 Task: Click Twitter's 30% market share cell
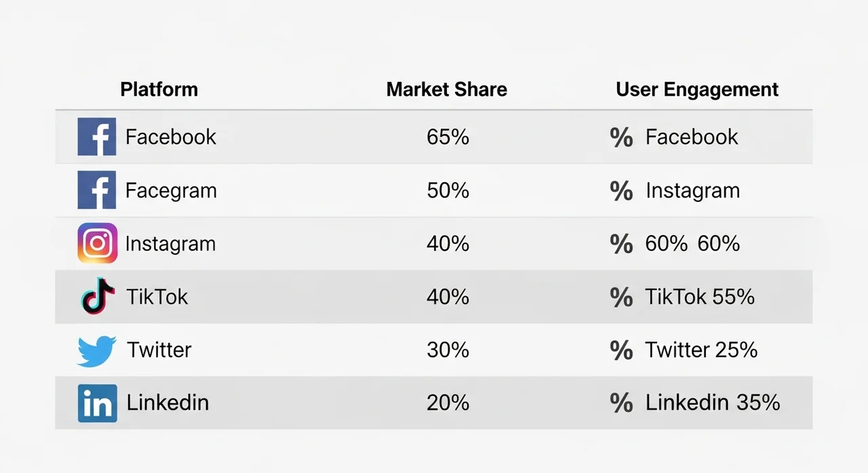(448, 350)
